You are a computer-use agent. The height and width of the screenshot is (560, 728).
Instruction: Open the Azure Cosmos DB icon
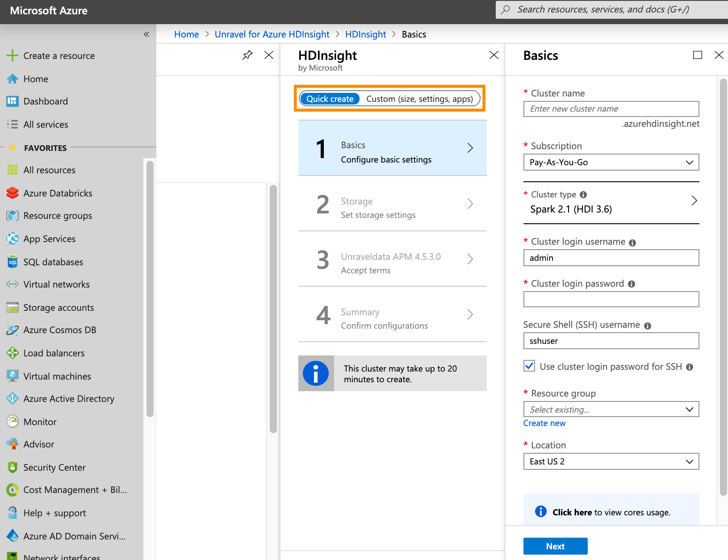point(13,330)
